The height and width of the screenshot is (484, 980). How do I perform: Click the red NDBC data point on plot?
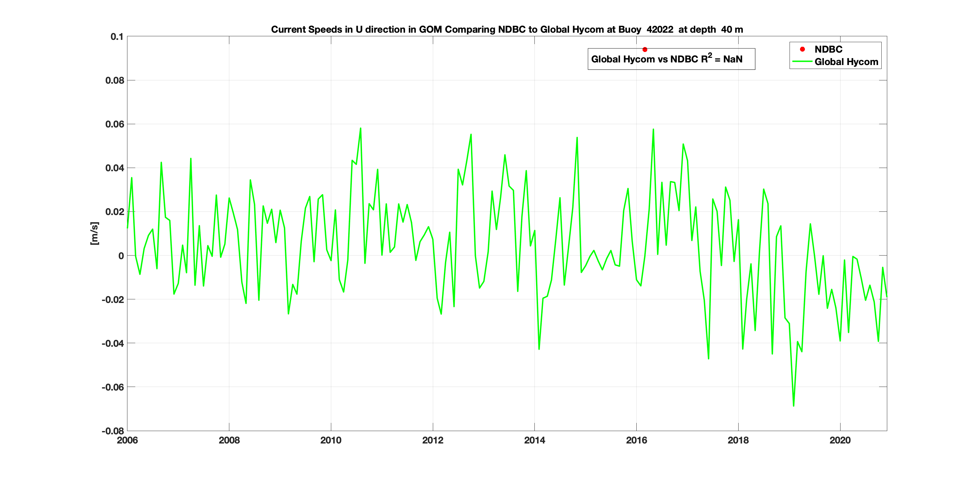point(645,49)
